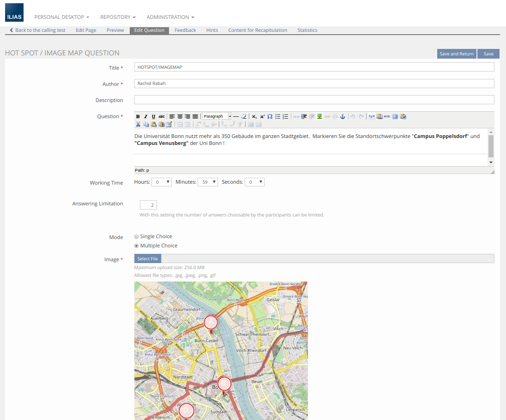Apply italic formatting in the editor

coord(145,117)
